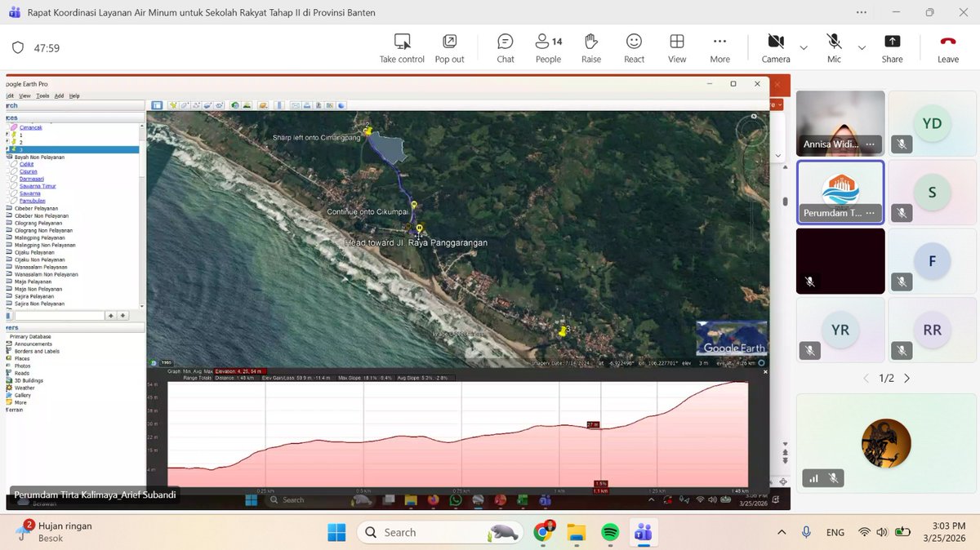This screenshot has width=980, height=550.
Task: Show historical imagery clock icon
Action: (235, 105)
